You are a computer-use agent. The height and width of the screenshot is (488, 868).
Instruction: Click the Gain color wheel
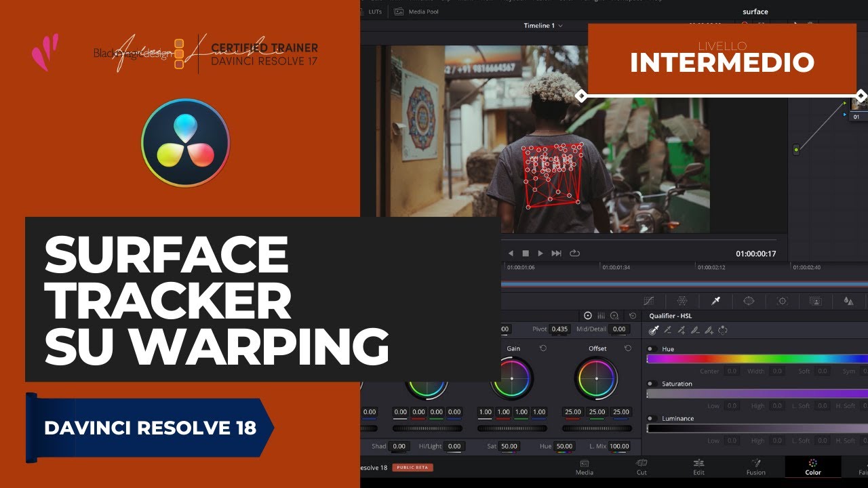click(512, 378)
